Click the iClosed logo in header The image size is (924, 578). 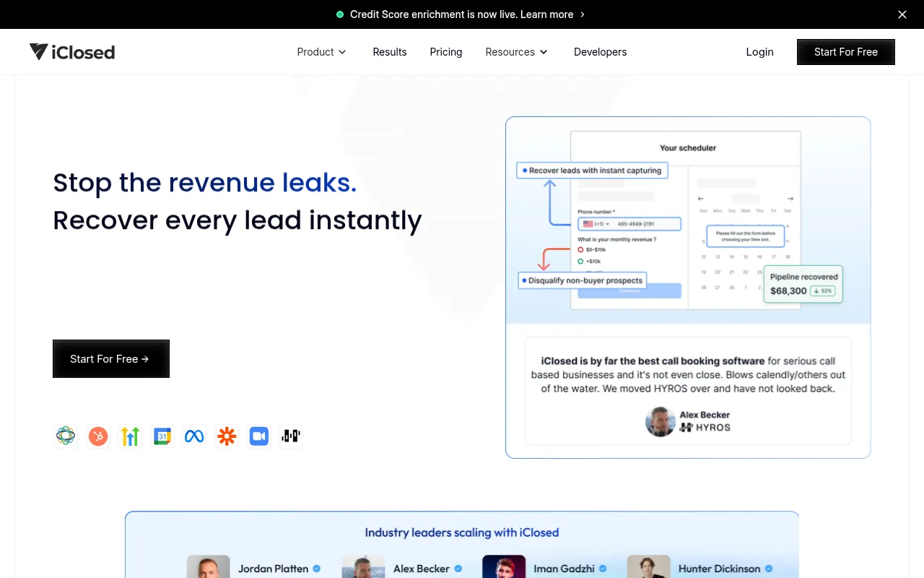pyautogui.click(x=72, y=52)
